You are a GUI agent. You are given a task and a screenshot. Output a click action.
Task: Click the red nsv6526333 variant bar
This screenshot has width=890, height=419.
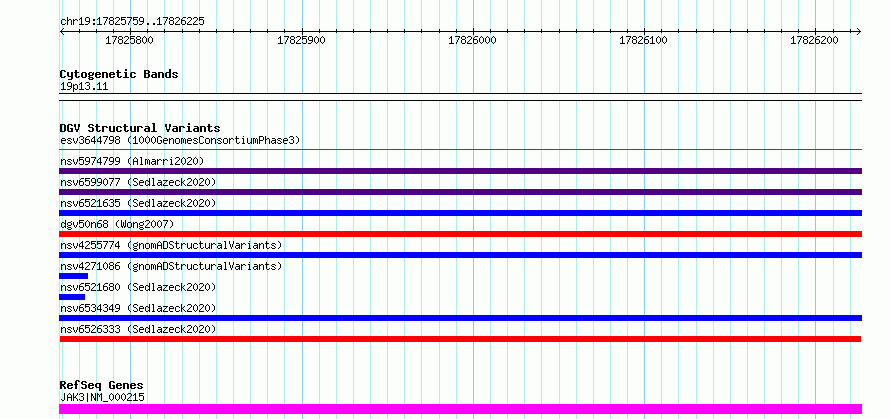pyautogui.click(x=460, y=339)
